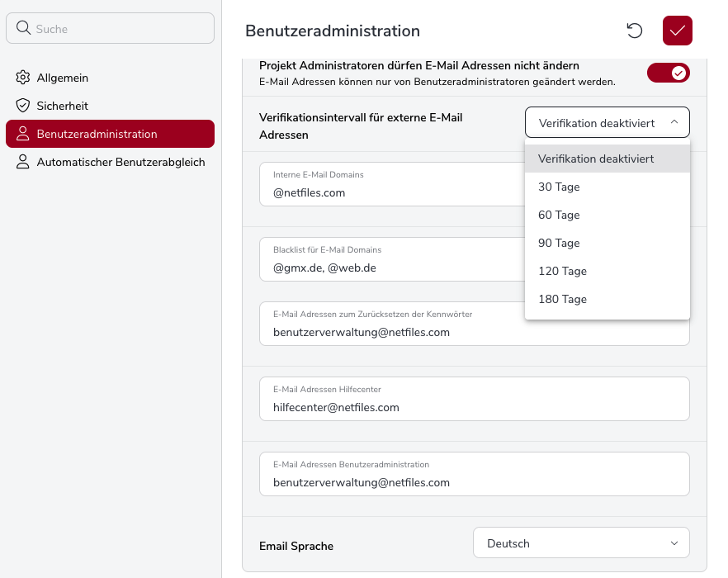This screenshot has width=728, height=578.
Task: Pick the 90 Tage interval
Action: 559,243
